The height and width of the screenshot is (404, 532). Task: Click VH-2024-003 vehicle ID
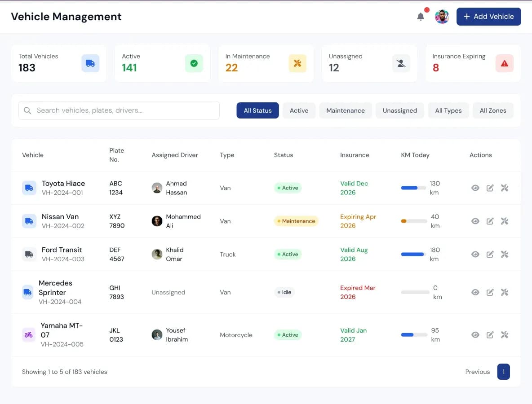click(63, 259)
